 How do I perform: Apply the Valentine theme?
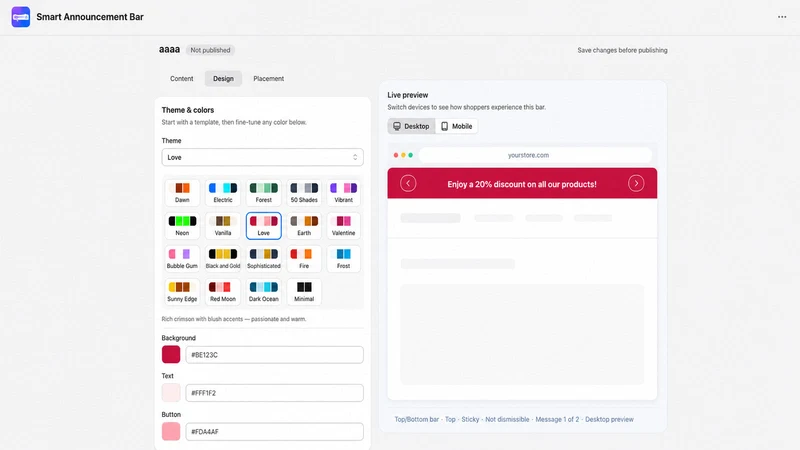click(x=343, y=226)
